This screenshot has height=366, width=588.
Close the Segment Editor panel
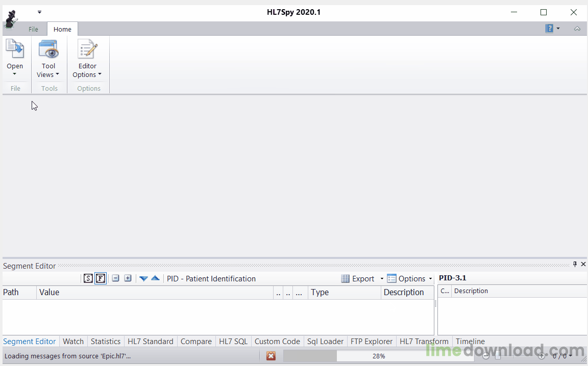tap(583, 265)
